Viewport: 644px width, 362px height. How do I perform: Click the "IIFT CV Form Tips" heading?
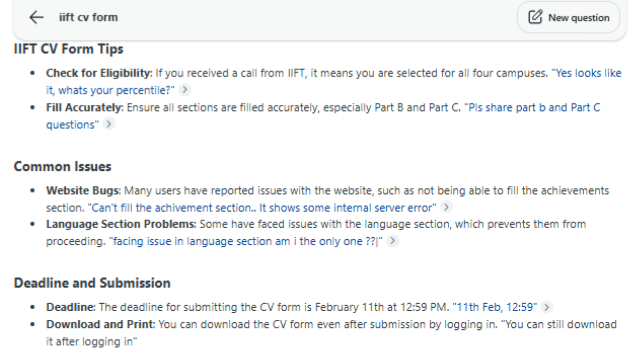point(68,49)
